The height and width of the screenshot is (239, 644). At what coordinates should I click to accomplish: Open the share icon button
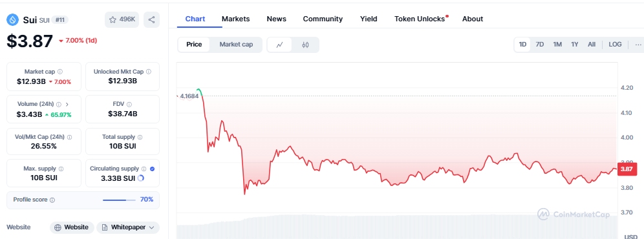pos(151,19)
